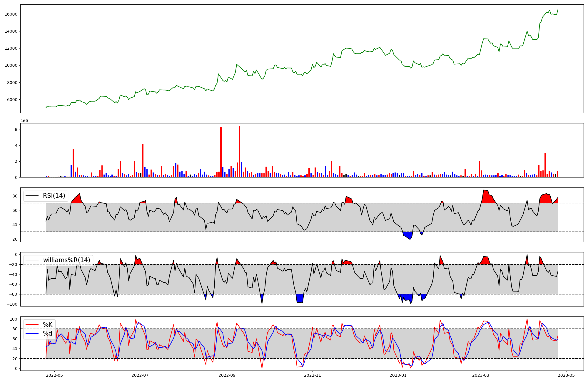Click the red line sample beside %K
588x382 pixels.
[33, 325]
